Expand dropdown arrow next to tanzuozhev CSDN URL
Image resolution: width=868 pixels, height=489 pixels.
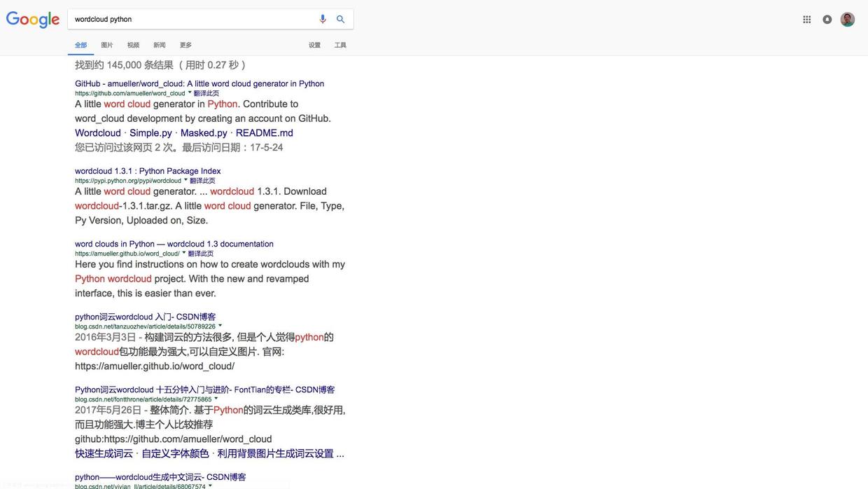[x=220, y=326]
